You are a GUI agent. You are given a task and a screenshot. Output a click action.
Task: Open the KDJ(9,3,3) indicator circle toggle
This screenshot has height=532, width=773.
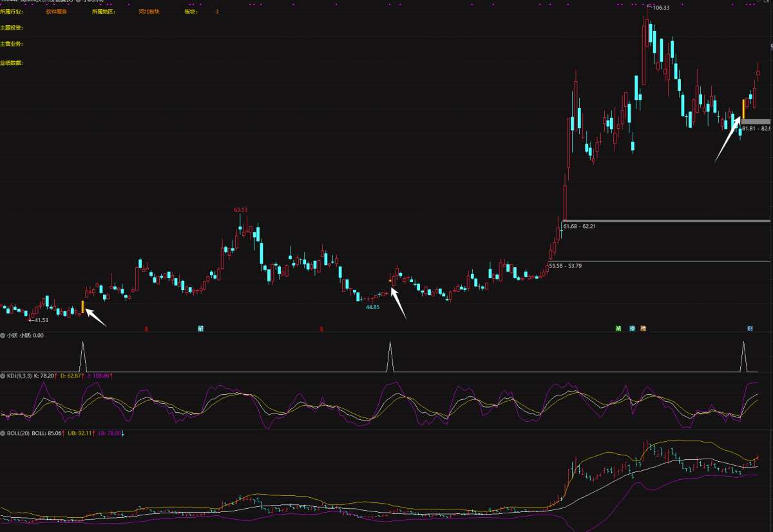(3, 375)
